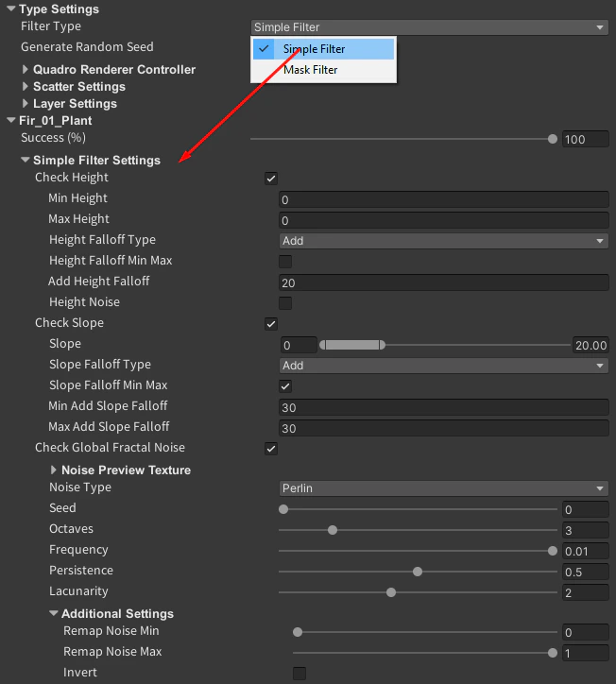Viewport: 616px width, 684px height.
Task: Open the Slope Falloff Type dropdown
Action: click(444, 366)
